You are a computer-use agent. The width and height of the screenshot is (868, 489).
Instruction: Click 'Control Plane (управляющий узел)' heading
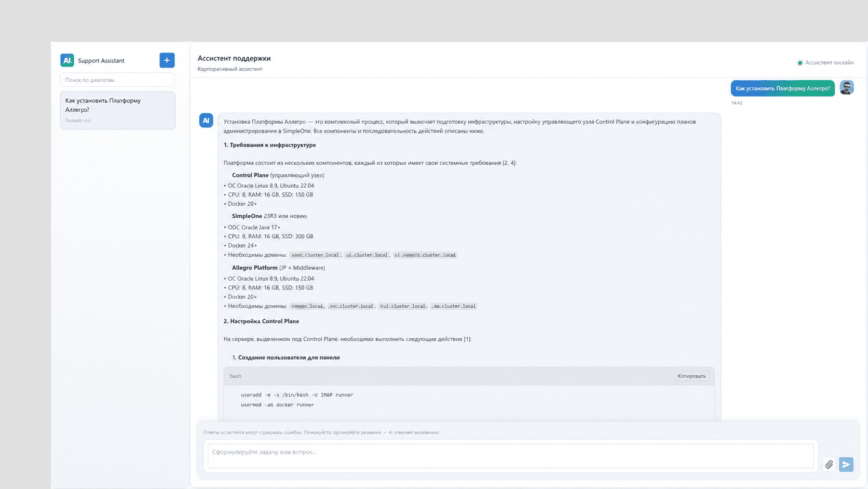point(278,175)
